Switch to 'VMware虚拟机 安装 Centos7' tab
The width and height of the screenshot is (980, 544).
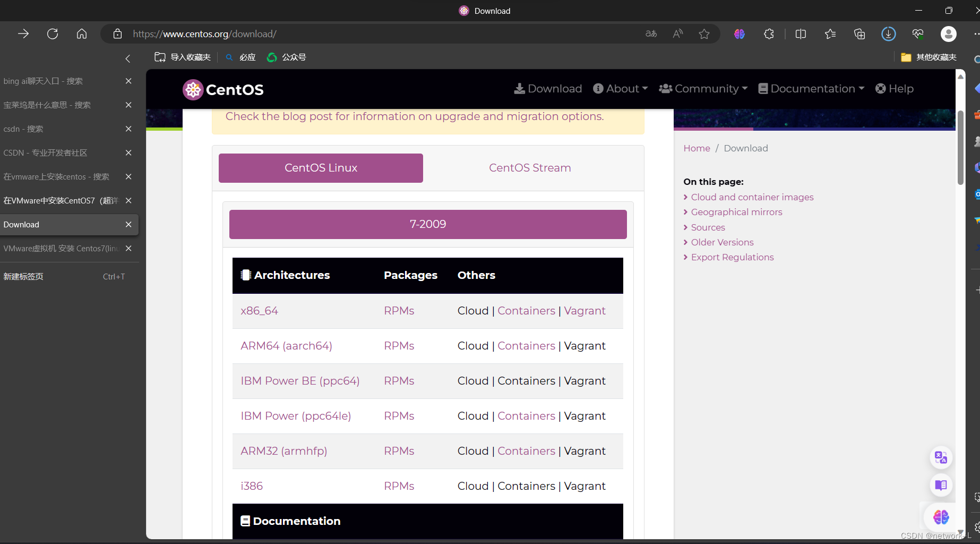pos(61,248)
